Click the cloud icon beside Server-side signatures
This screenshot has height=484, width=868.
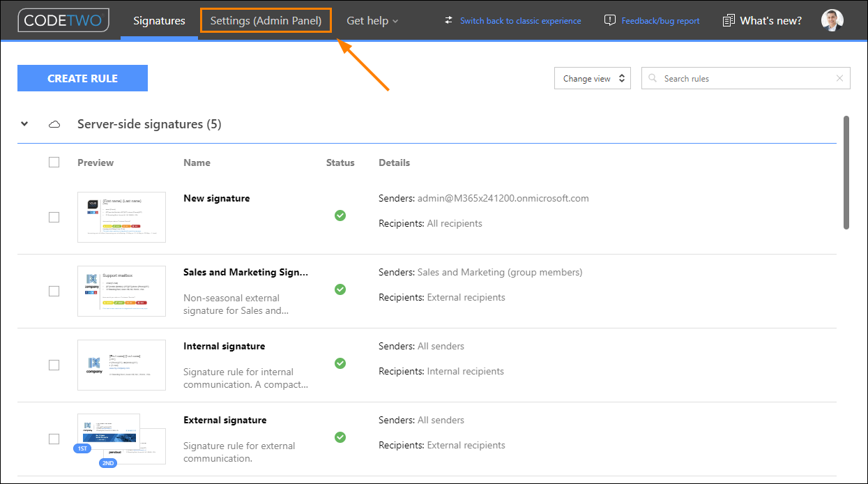pyautogui.click(x=54, y=124)
